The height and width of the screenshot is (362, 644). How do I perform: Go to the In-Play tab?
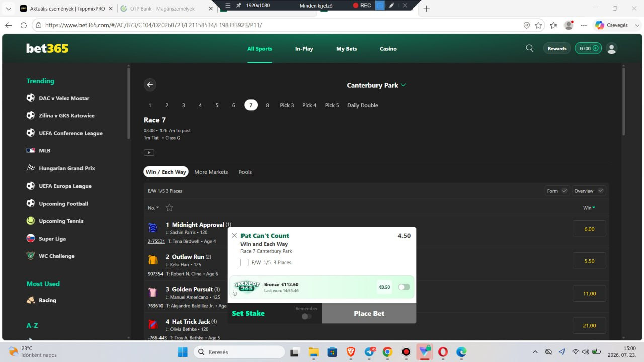click(x=304, y=49)
